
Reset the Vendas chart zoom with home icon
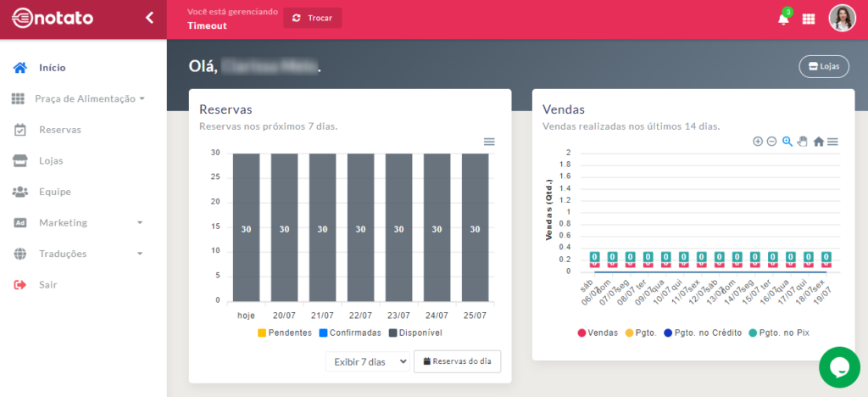[x=818, y=142]
